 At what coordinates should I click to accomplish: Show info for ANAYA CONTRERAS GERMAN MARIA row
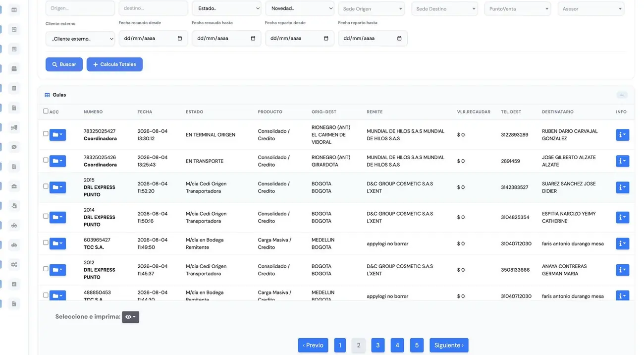pos(622,270)
